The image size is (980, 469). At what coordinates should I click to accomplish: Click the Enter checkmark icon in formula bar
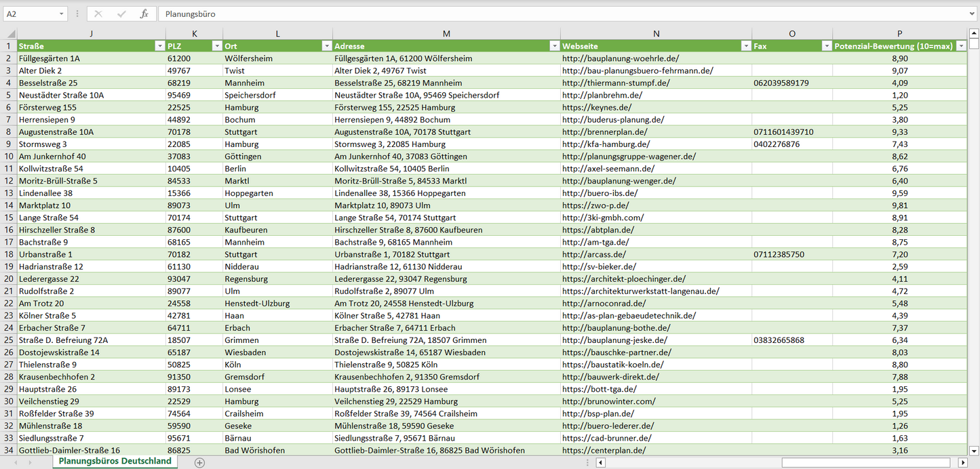pos(121,14)
